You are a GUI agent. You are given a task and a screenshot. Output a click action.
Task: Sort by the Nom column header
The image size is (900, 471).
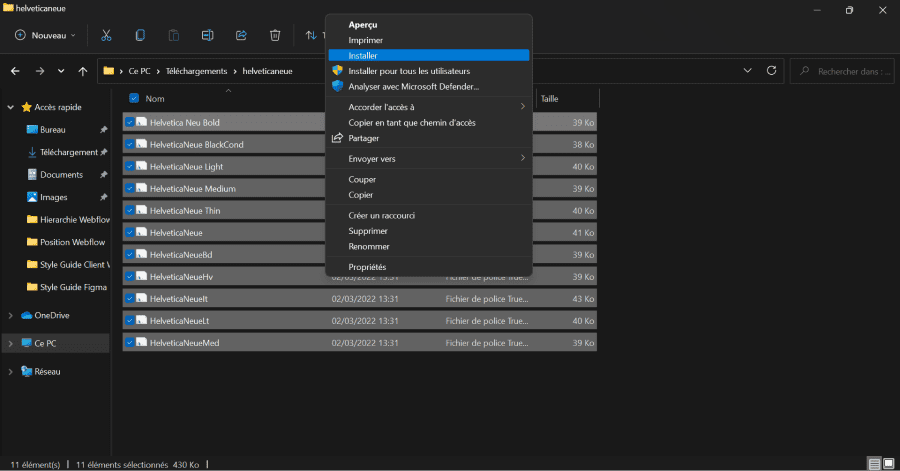click(155, 99)
